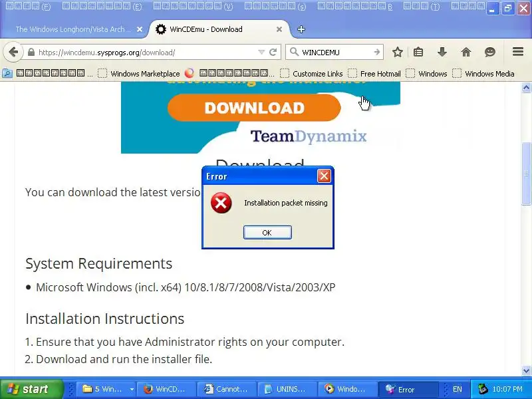
Task: Switch to the Windo... media taskbar window
Action: point(346,389)
